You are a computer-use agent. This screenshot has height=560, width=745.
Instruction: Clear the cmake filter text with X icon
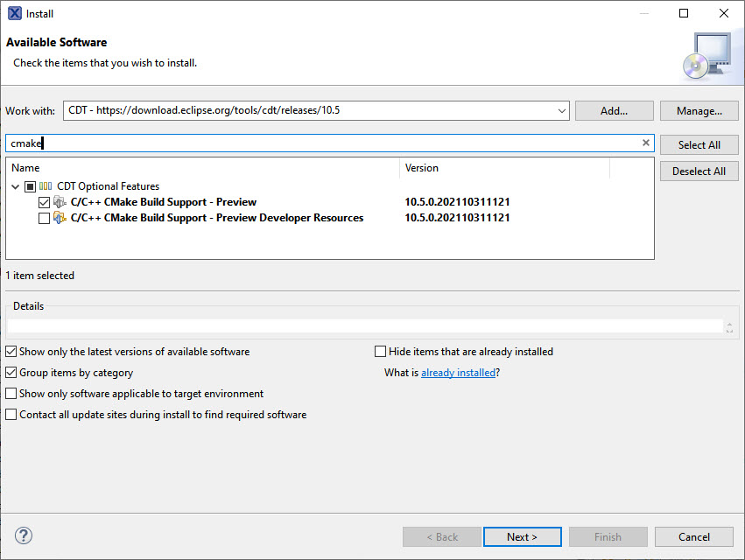(x=646, y=143)
